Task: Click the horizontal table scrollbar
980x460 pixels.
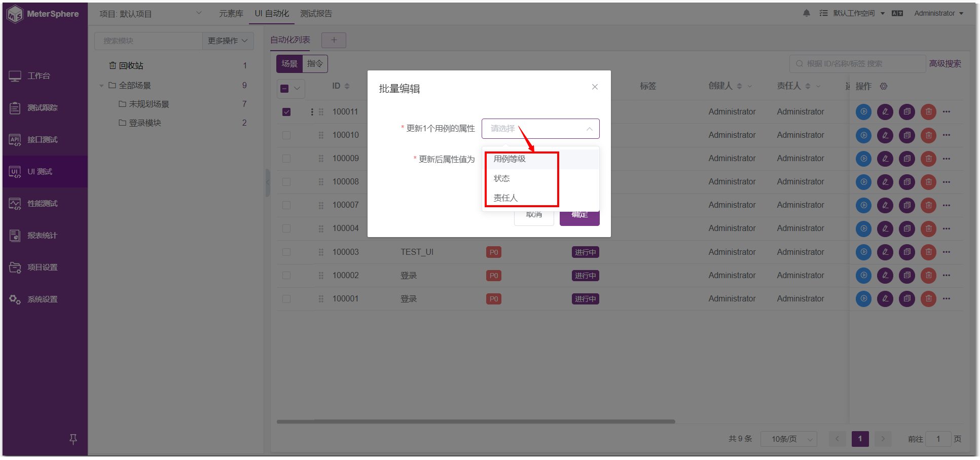Action: coord(476,421)
